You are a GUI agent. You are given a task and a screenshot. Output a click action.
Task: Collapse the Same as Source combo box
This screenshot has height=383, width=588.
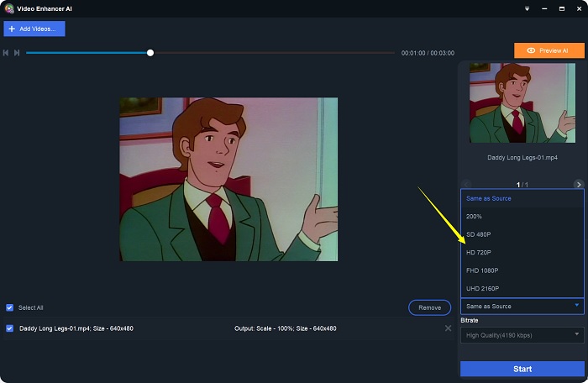(522, 306)
